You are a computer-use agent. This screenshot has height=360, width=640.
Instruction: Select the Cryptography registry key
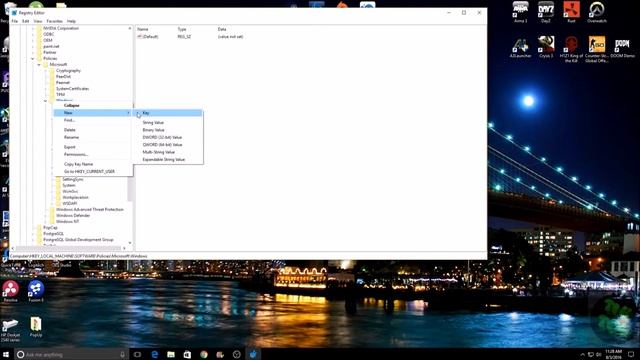(68, 71)
